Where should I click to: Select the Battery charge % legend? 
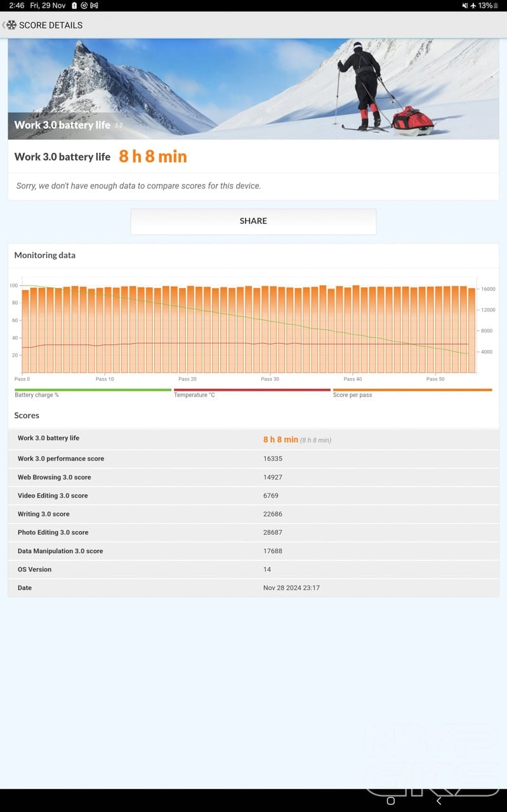(37, 395)
